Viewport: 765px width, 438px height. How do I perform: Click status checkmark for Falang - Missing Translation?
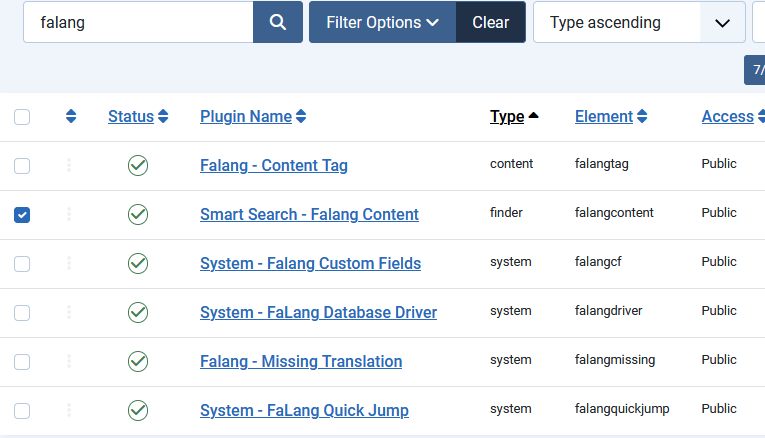pos(138,361)
